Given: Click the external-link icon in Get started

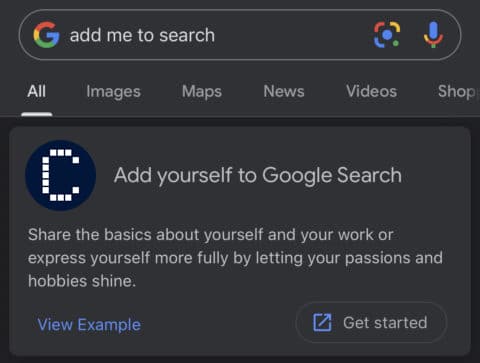Looking at the screenshot, I should coord(322,322).
